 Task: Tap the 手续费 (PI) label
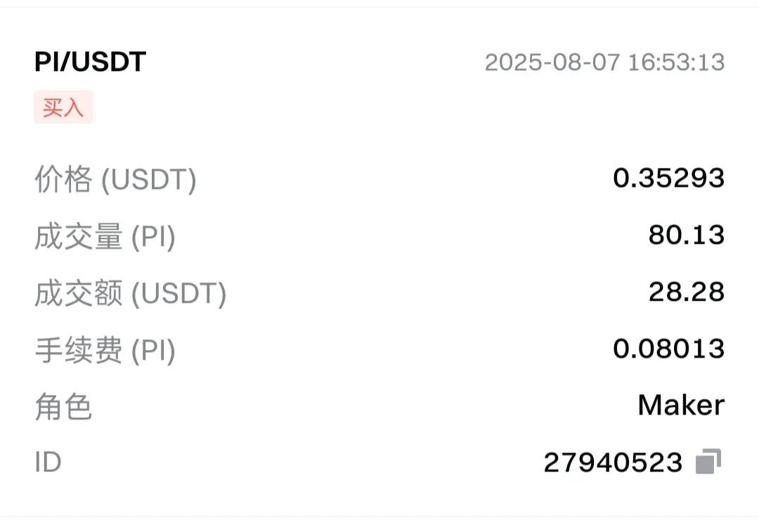[105, 350]
